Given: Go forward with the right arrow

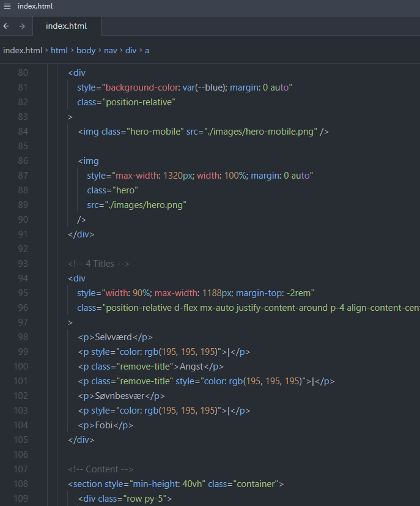Looking at the screenshot, I should coord(22,26).
